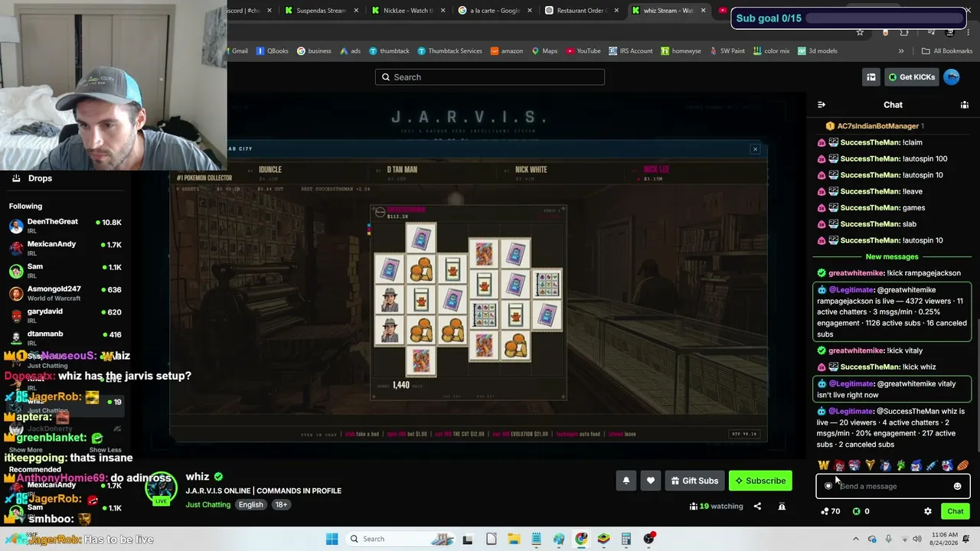Open the 3d models bookmark

818,51
